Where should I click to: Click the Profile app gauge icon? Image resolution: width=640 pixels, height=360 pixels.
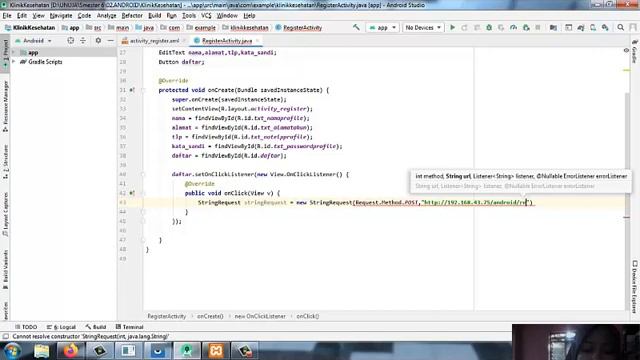pyautogui.click(x=513, y=27)
